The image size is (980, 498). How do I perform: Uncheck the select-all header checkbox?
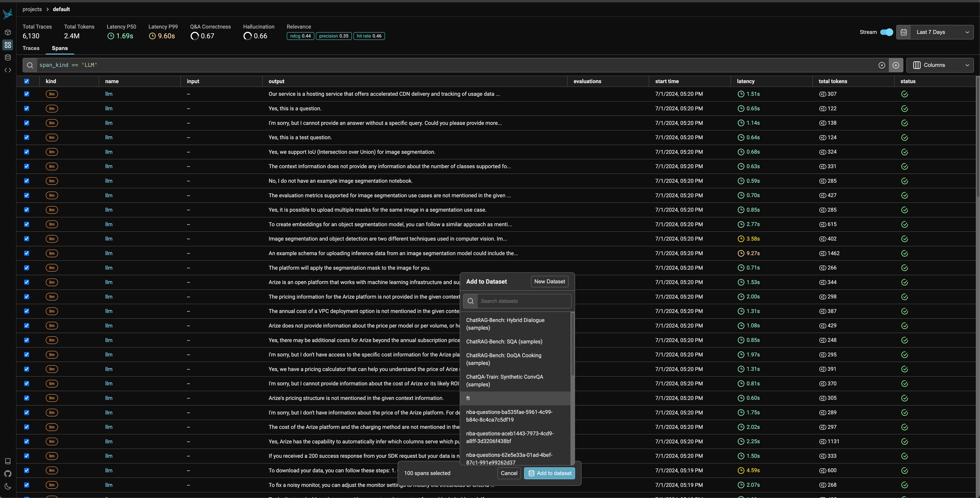coord(27,81)
